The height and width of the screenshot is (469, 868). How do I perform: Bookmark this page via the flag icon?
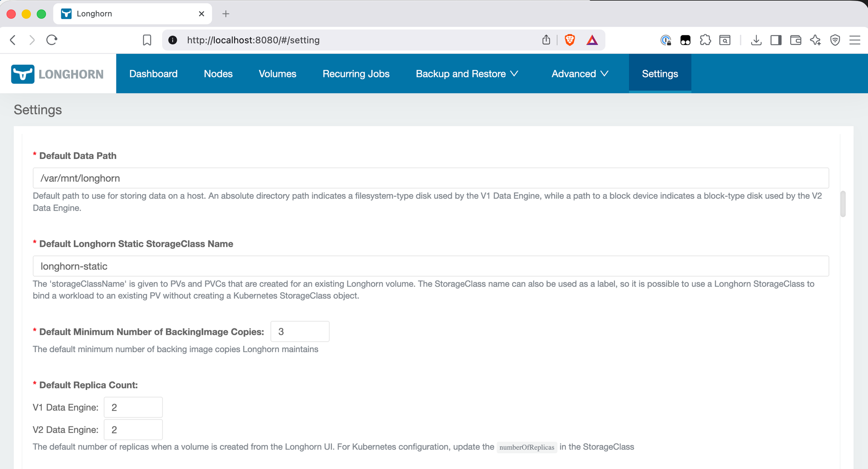(147, 40)
